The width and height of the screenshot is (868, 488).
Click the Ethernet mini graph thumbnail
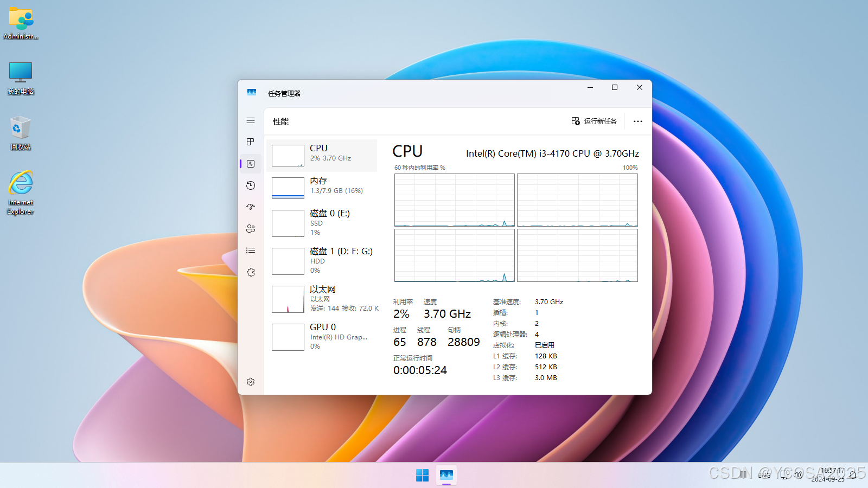[288, 299]
